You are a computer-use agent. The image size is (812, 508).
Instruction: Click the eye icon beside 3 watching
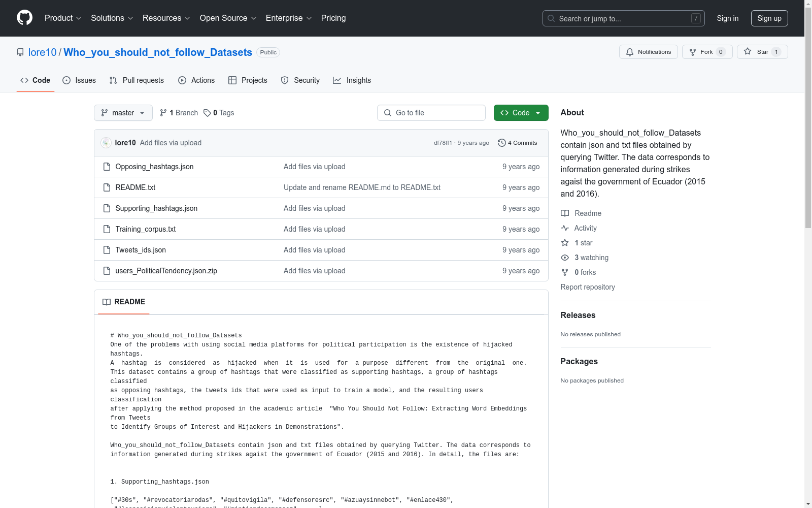click(565, 258)
